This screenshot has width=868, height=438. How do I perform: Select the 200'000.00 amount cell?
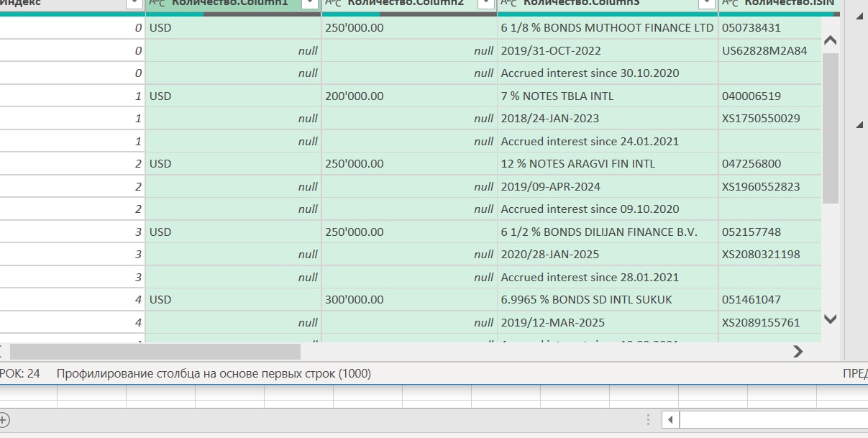(409, 96)
